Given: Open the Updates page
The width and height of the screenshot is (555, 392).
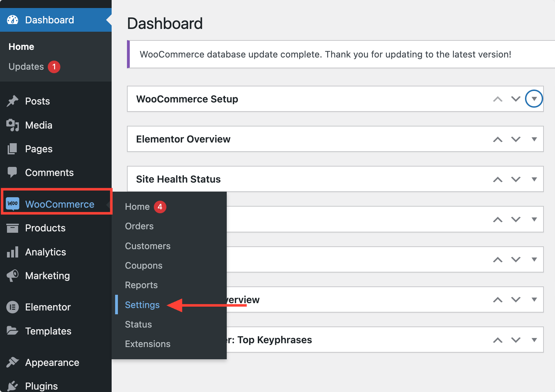Looking at the screenshot, I should tap(26, 67).
